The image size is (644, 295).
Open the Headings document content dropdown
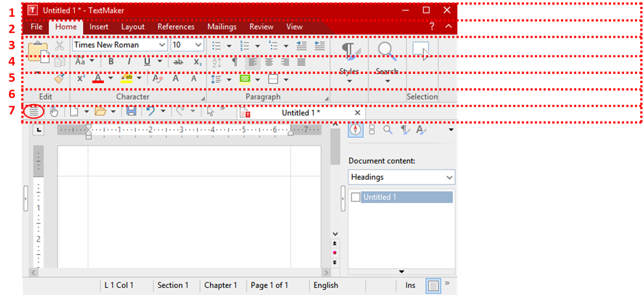pos(401,177)
